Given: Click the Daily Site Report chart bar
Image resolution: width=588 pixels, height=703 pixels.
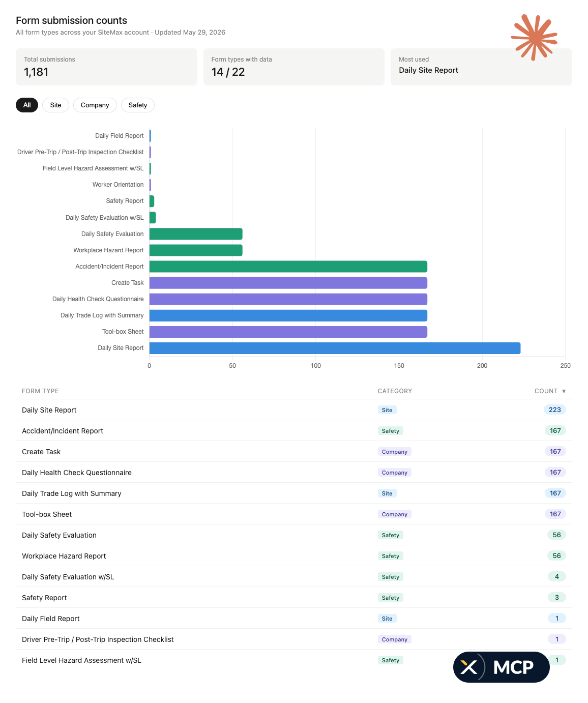Looking at the screenshot, I should tap(335, 348).
